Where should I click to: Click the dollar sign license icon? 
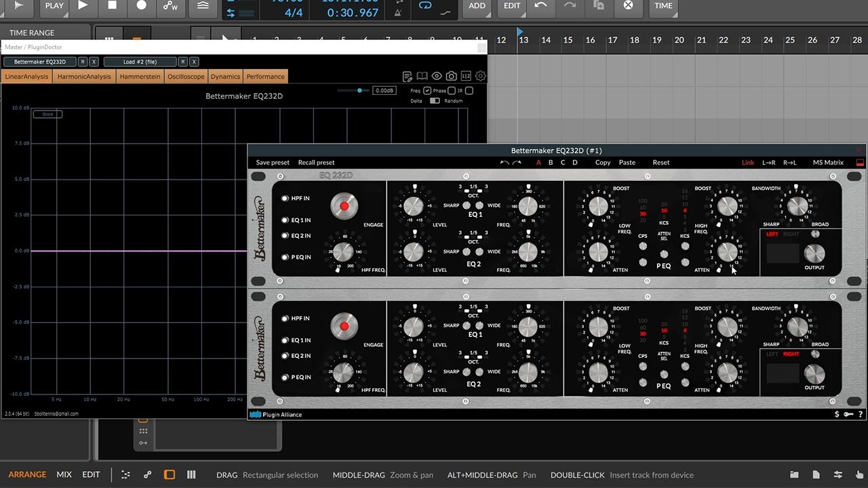tap(836, 414)
